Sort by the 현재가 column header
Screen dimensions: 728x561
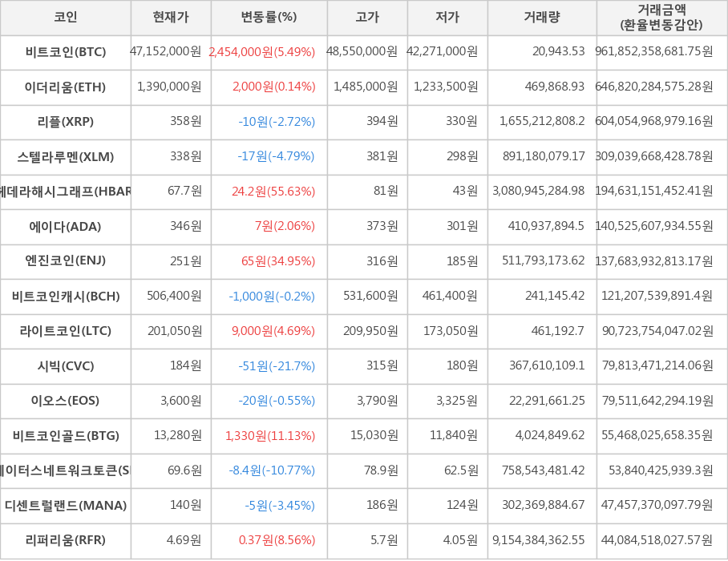click(x=171, y=17)
